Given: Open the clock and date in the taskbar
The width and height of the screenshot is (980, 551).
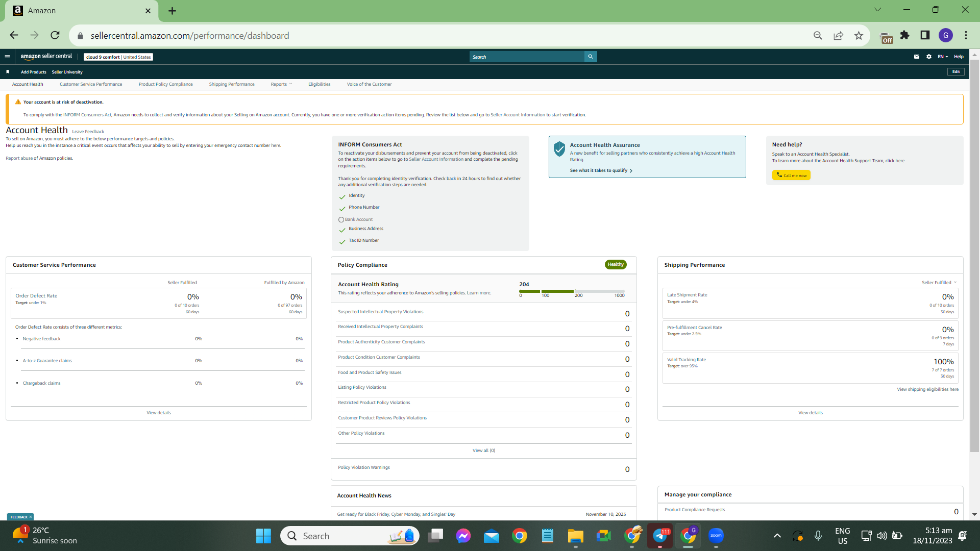Looking at the screenshot, I should point(933,536).
